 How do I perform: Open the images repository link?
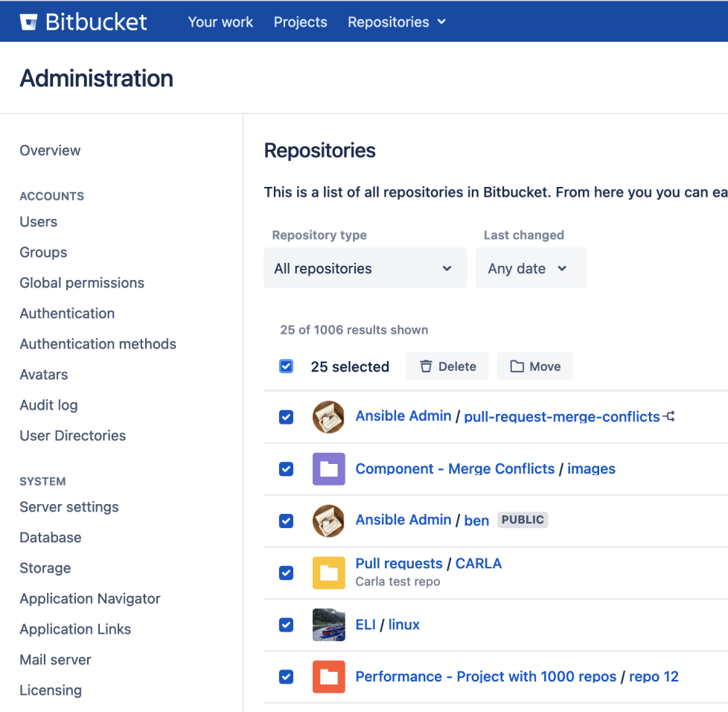(x=591, y=468)
